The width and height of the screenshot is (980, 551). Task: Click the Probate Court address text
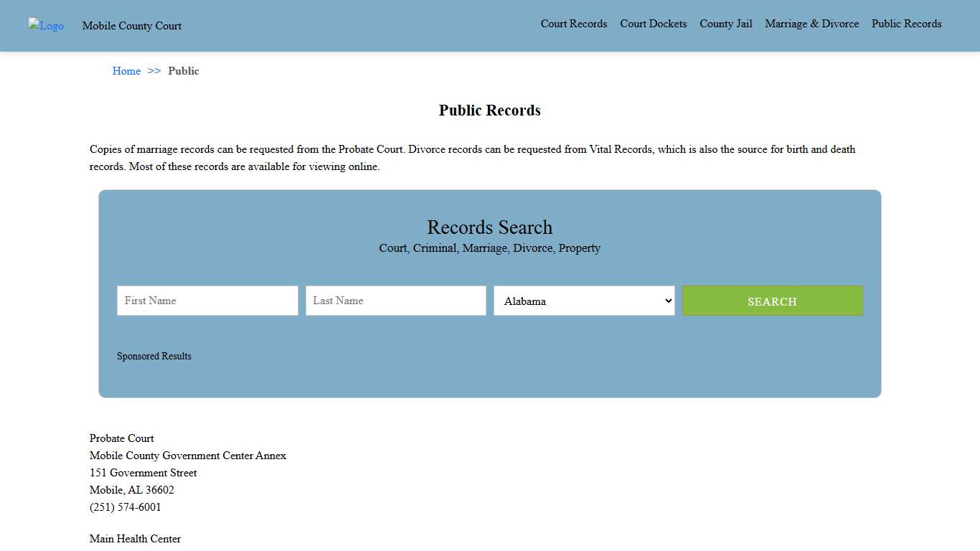click(x=143, y=473)
